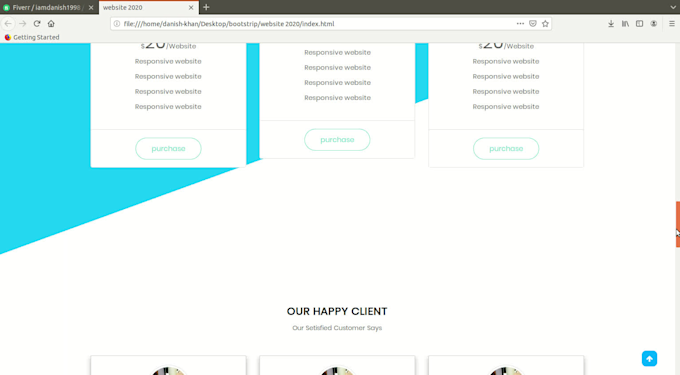Select the website 2020 tab
This screenshot has height=375, width=680.
click(149, 7)
